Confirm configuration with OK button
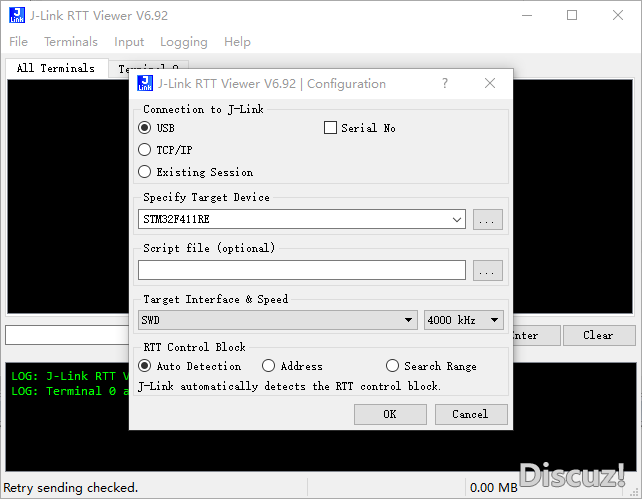642x499 pixels. (390, 414)
